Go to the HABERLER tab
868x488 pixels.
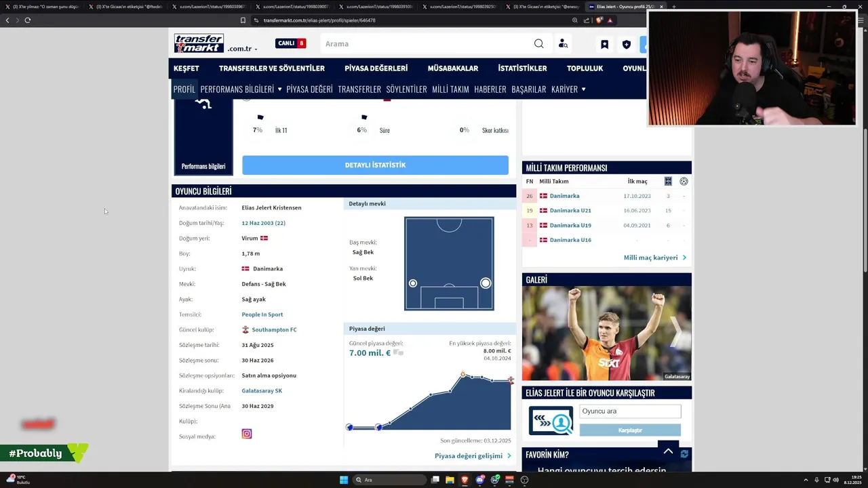point(490,89)
